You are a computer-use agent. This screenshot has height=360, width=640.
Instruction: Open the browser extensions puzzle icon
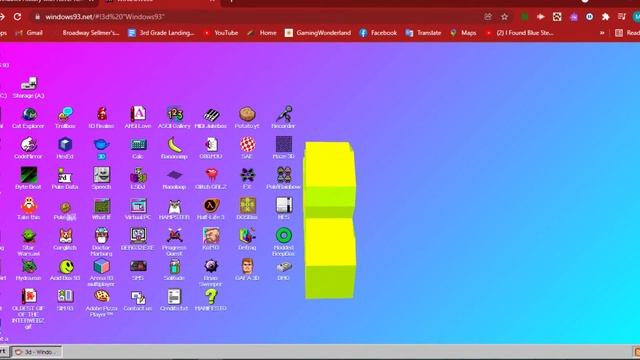pyautogui.click(x=606, y=17)
